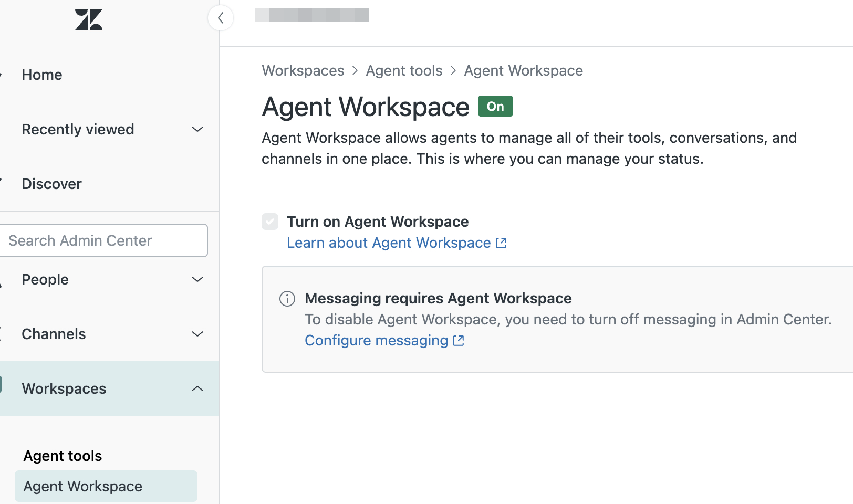853x504 pixels.
Task: Open the Discover menu item
Action: click(51, 184)
